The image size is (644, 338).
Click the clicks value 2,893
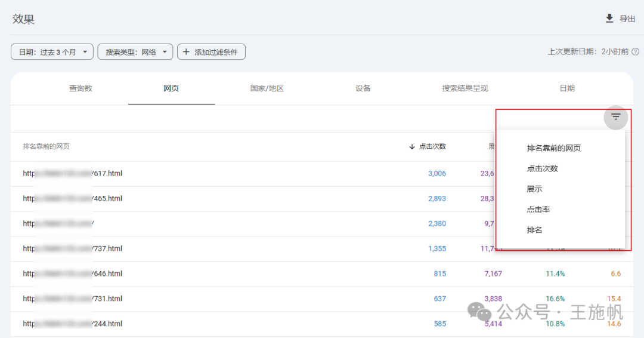point(437,199)
